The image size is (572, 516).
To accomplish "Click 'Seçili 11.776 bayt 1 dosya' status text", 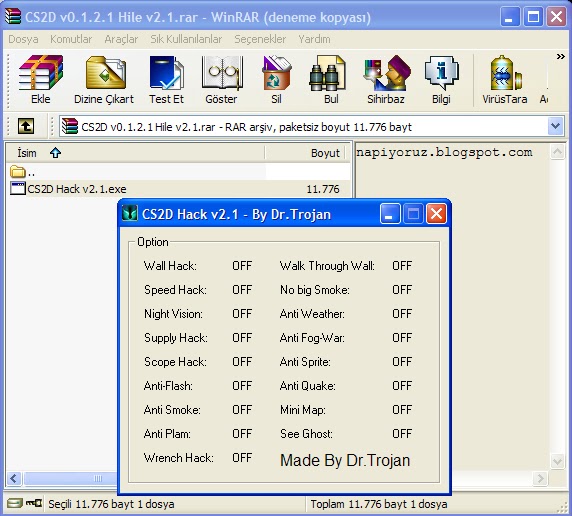I will coord(111,504).
